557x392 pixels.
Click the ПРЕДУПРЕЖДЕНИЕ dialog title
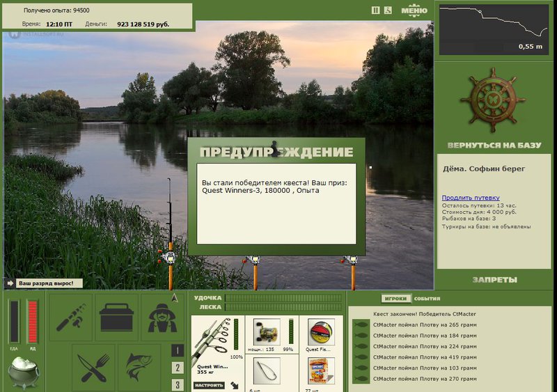coord(276,152)
